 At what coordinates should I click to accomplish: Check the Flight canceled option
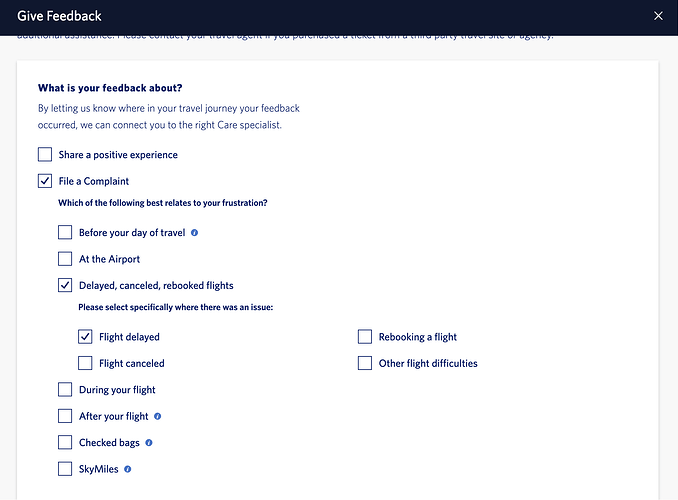point(85,363)
